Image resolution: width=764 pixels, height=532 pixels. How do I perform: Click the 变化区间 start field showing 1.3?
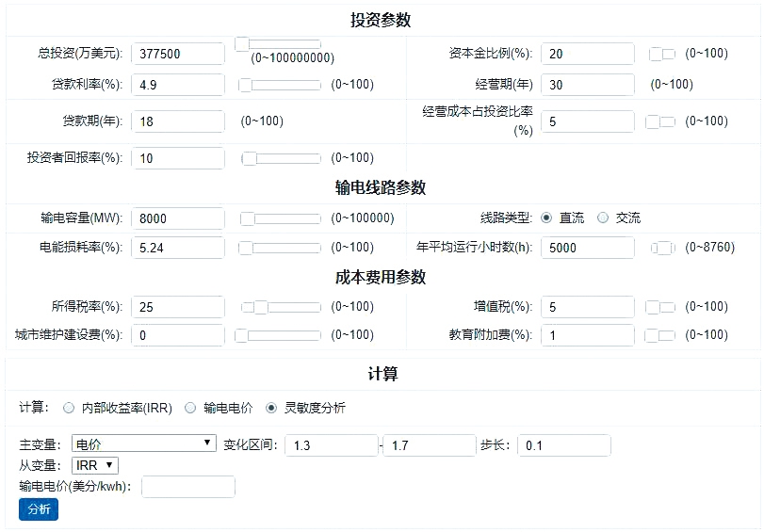(332, 445)
